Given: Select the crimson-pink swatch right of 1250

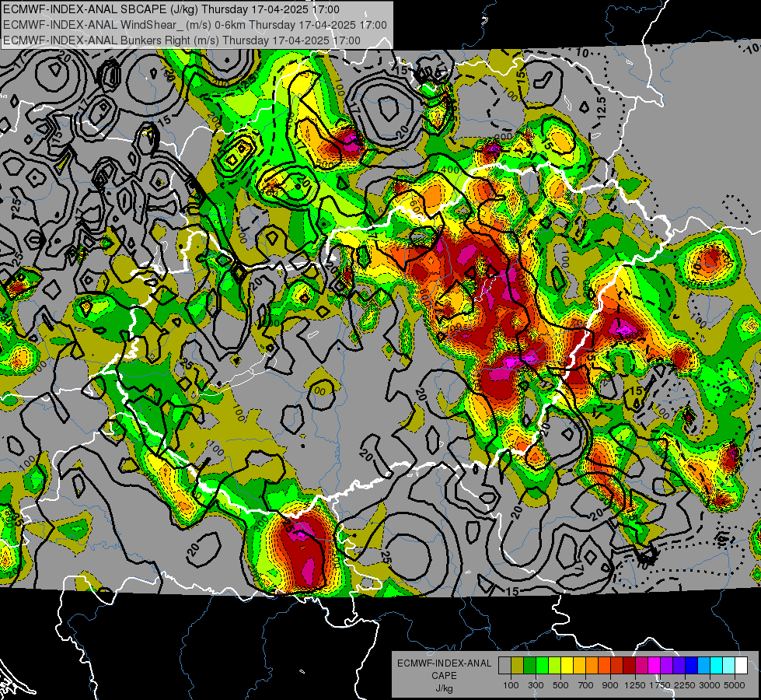Looking at the screenshot, I should point(641,666).
